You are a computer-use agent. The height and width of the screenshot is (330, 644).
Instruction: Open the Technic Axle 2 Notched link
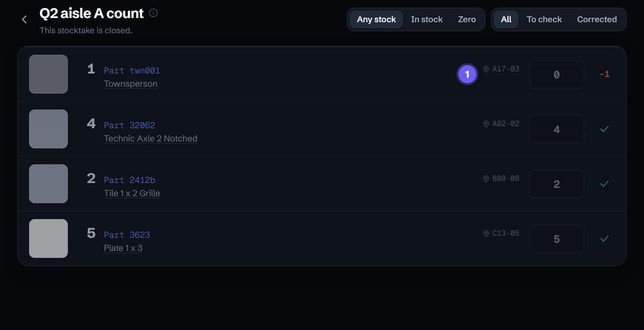pos(151,138)
